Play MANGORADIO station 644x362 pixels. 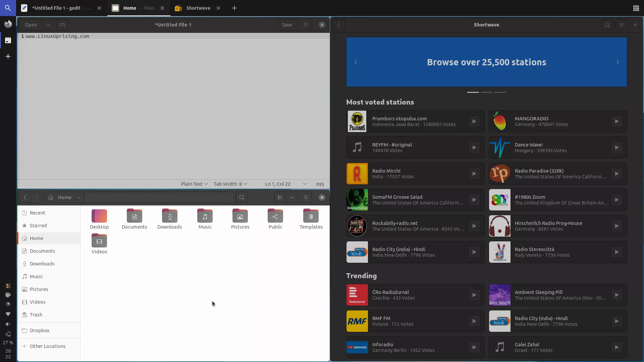[616, 121]
